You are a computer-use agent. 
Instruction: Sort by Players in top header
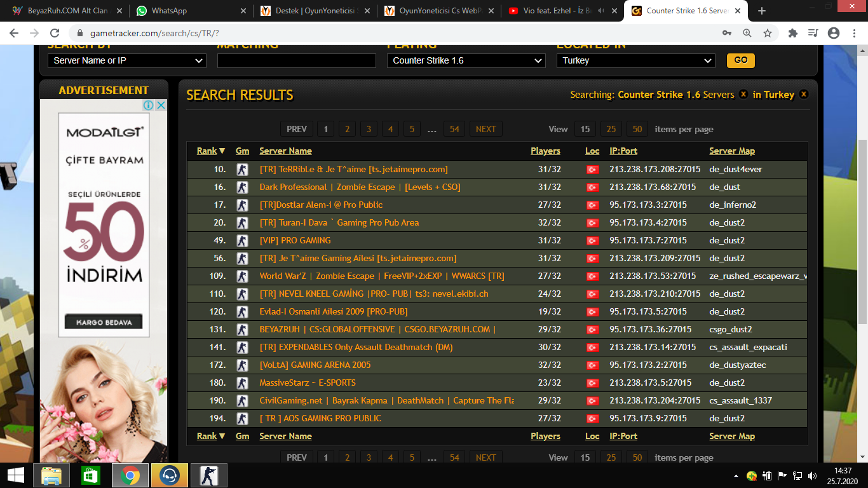[x=545, y=151]
